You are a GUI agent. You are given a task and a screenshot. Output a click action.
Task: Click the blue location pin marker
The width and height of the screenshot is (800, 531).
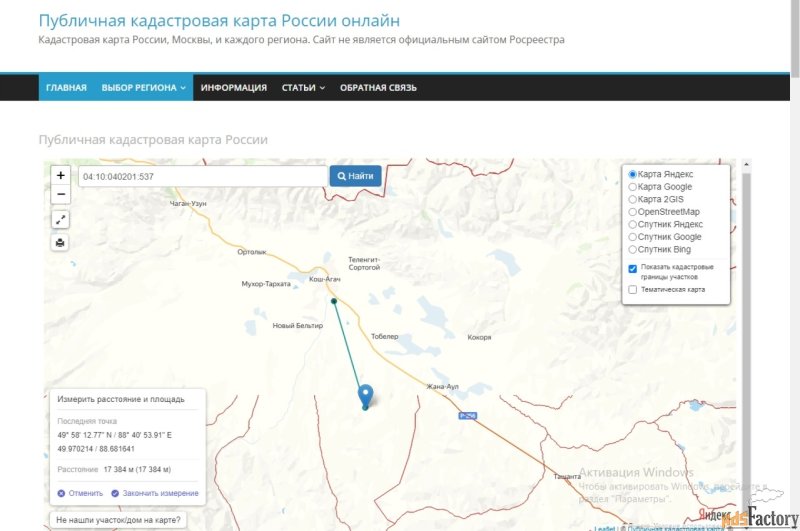pos(365,395)
